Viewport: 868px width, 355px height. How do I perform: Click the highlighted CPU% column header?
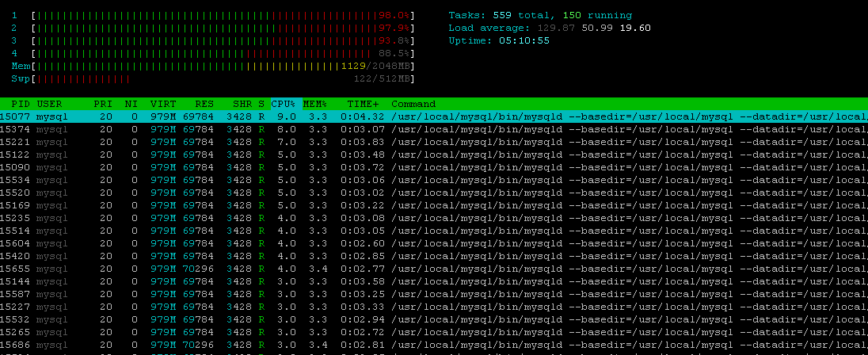click(286, 104)
